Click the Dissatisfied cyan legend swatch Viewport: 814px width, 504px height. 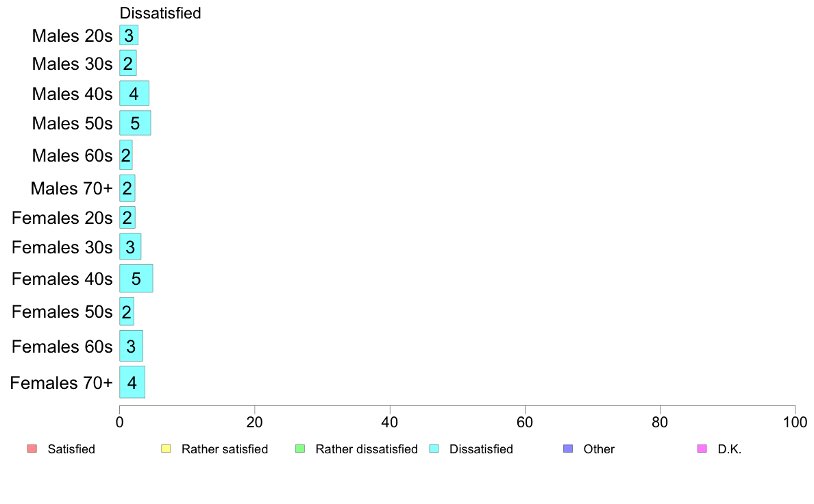(434, 449)
